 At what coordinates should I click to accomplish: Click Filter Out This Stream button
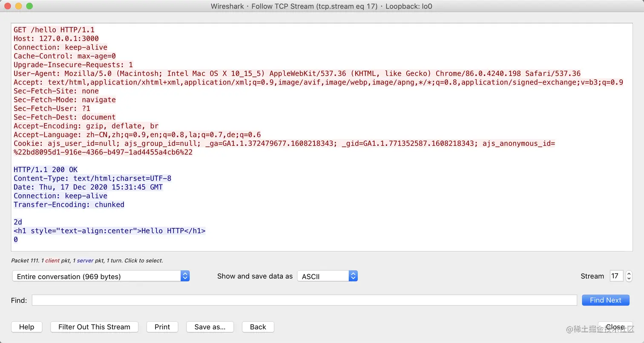(94, 327)
